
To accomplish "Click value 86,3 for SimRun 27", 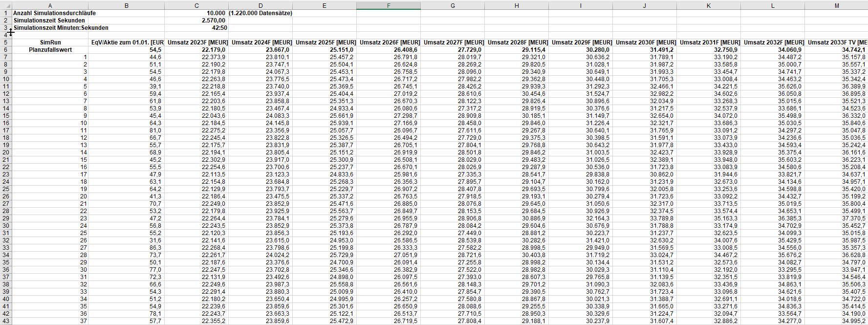I will [155, 248].
